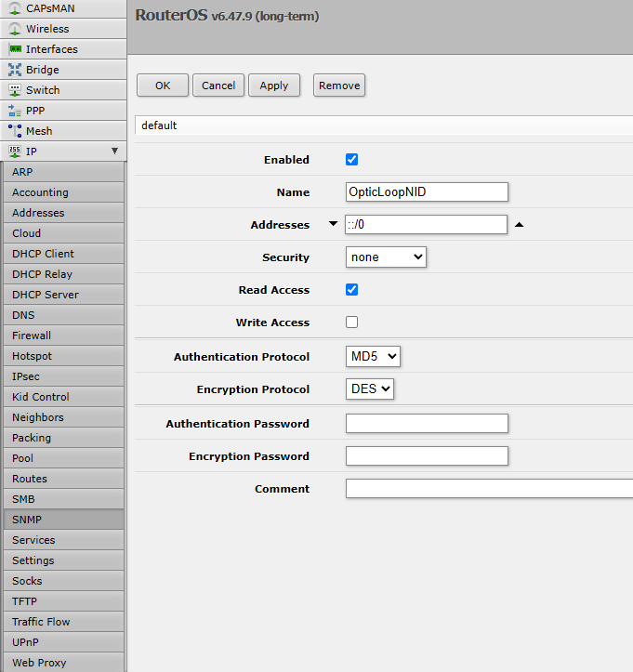Image resolution: width=633 pixels, height=672 pixels.
Task: Click the Authentication Password field
Action: (427, 424)
